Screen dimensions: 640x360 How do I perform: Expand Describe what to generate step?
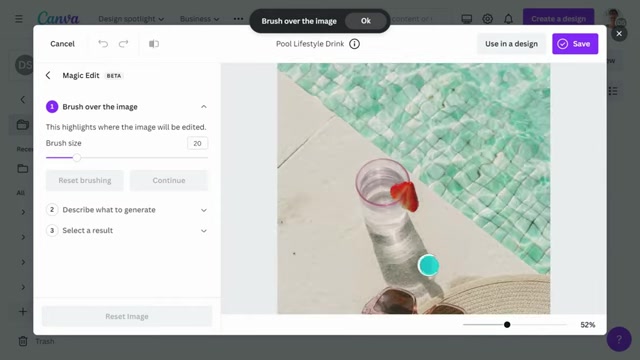coord(204,210)
